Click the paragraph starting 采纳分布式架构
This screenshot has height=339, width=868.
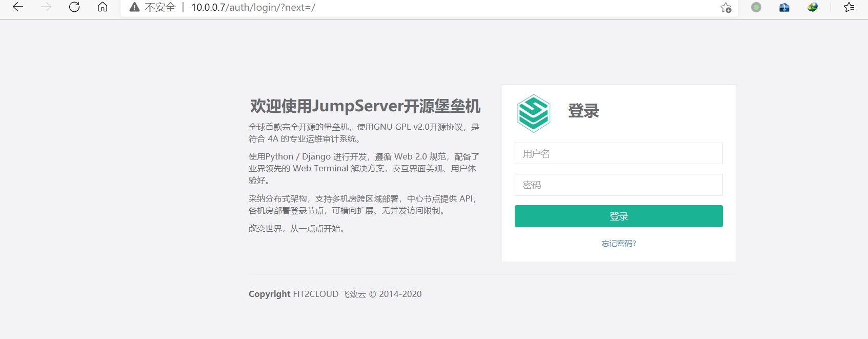(x=364, y=205)
